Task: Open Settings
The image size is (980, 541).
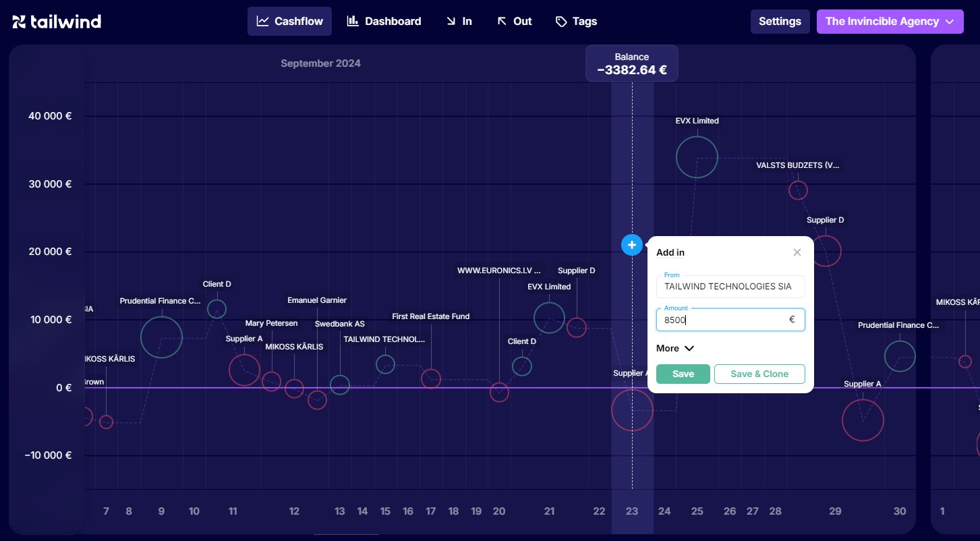Action: tap(780, 22)
